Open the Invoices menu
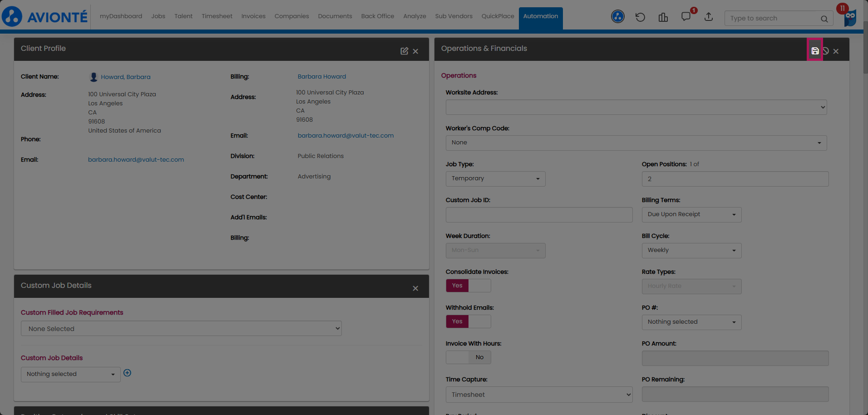The image size is (868, 415). (x=253, y=16)
